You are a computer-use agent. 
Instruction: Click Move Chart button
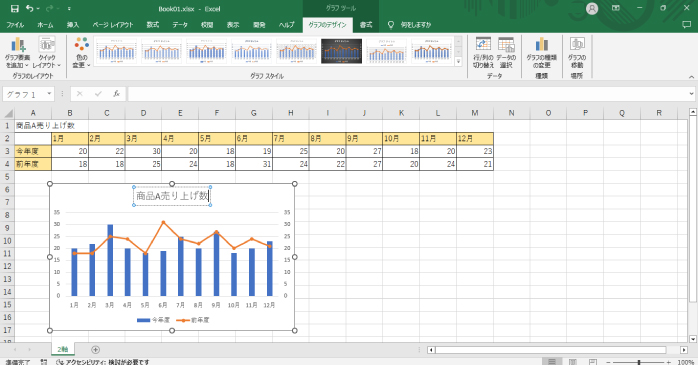click(x=577, y=53)
